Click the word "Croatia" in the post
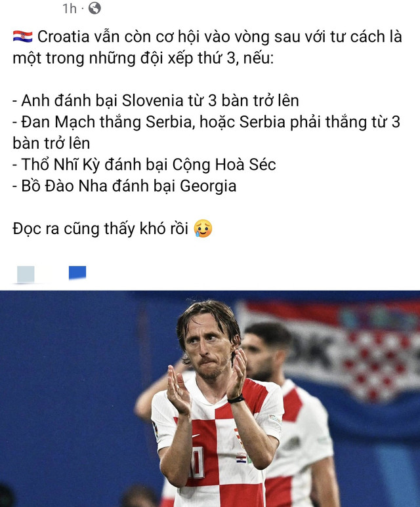 [x=64, y=37]
